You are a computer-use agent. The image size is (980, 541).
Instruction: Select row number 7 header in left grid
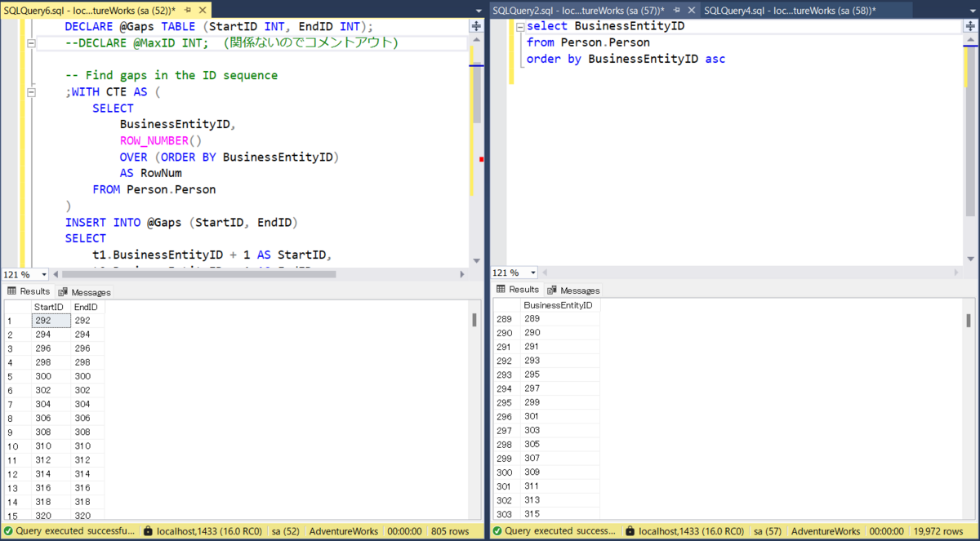[x=17, y=405]
